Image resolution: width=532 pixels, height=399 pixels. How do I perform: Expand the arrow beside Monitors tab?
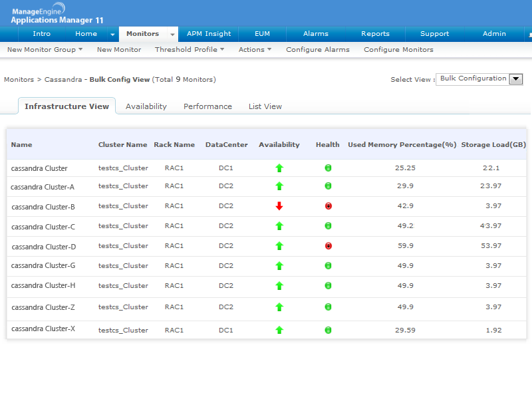point(172,35)
